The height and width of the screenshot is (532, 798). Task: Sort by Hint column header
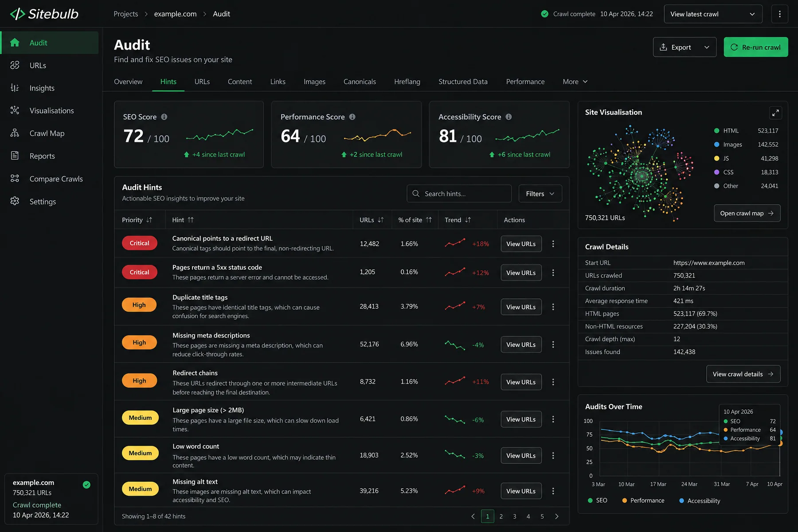pos(183,220)
